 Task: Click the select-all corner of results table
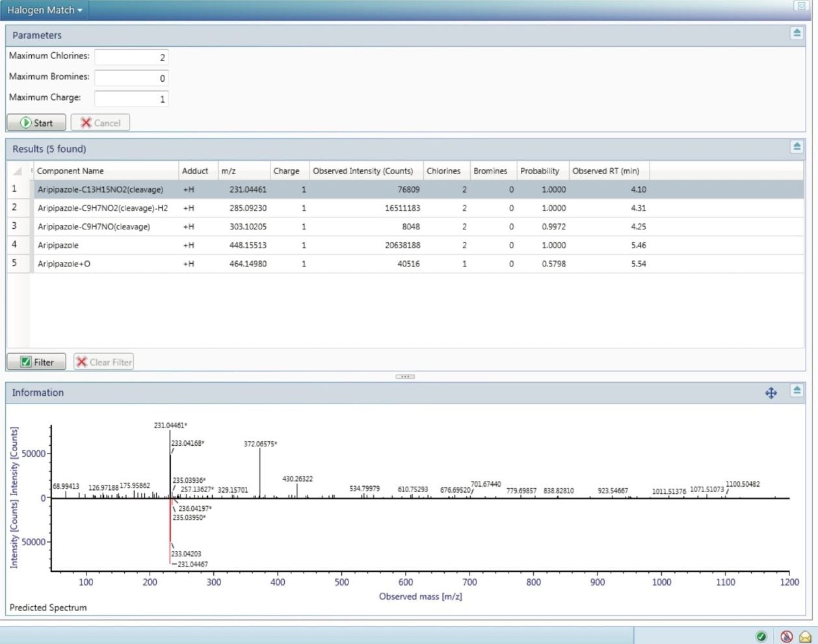(18, 171)
